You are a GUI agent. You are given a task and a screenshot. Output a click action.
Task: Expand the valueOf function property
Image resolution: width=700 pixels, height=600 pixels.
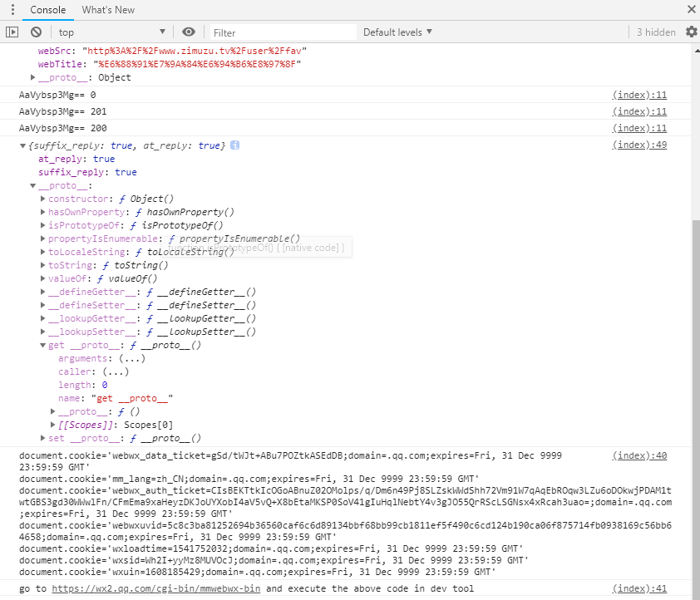tap(43, 278)
